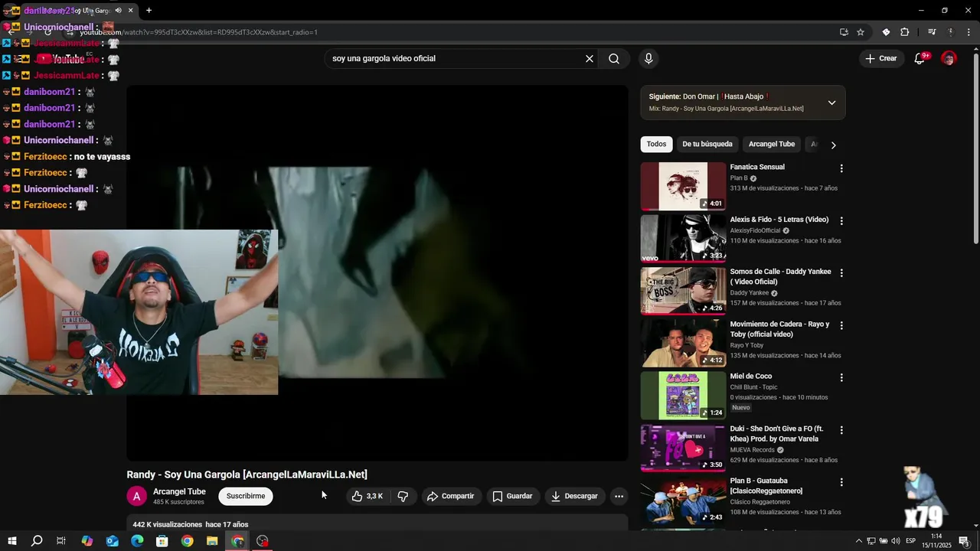Open options menu for Somos de Calle
The image size is (980, 551).
pyautogui.click(x=841, y=273)
